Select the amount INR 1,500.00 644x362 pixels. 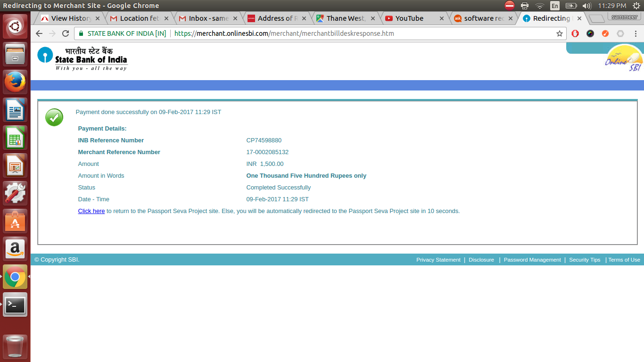point(265,164)
